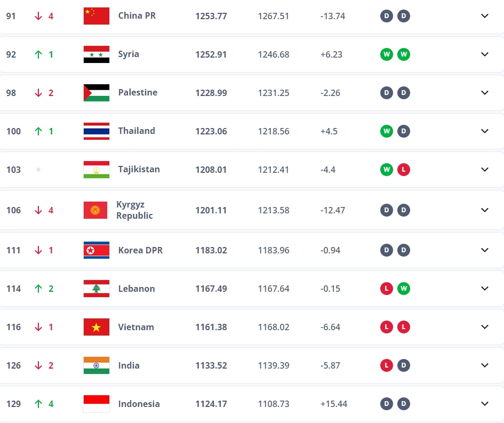This screenshot has width=504, height=423.
Task: Open the Thailand team name link
Action: [137, 131]
